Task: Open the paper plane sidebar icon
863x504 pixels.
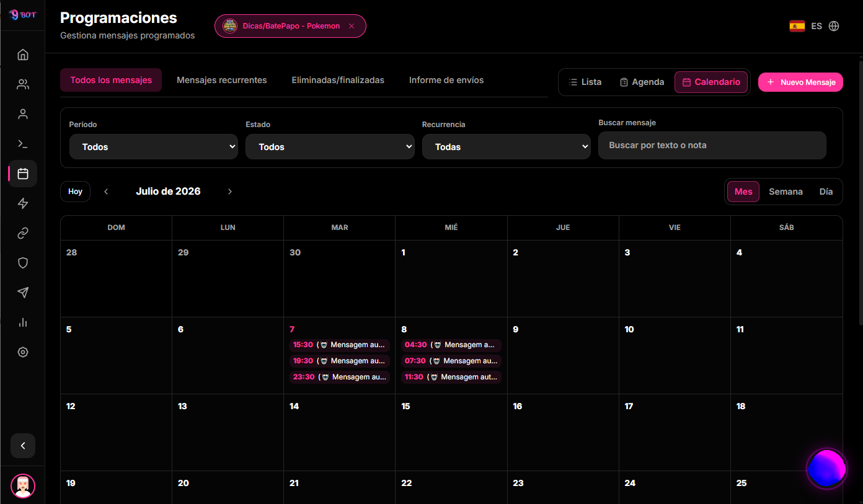Action: click(23, 293)
